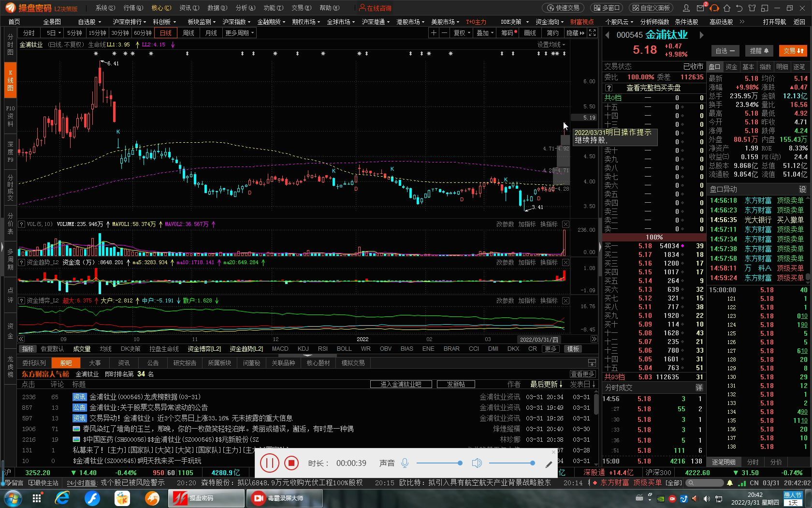Adjust the recorder speaker volume slider
The image size is (812, 508).
[512, 463]
